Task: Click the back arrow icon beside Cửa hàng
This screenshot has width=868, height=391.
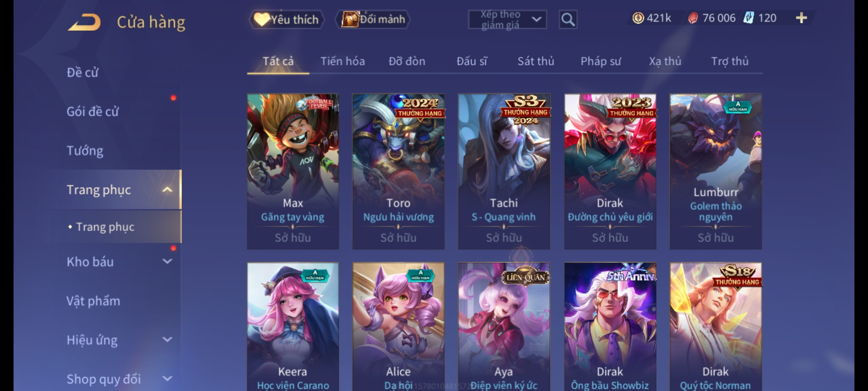Action: [x=84, y=22]
